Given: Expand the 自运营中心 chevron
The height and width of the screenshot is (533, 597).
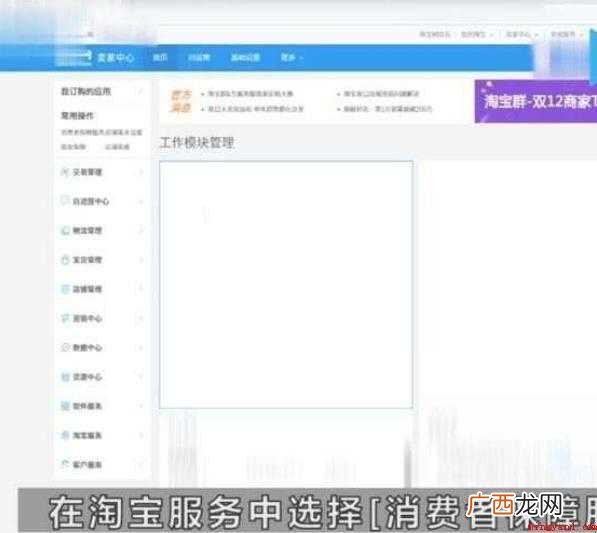Looking at the screenshot, I should click(x=141, y=201).
